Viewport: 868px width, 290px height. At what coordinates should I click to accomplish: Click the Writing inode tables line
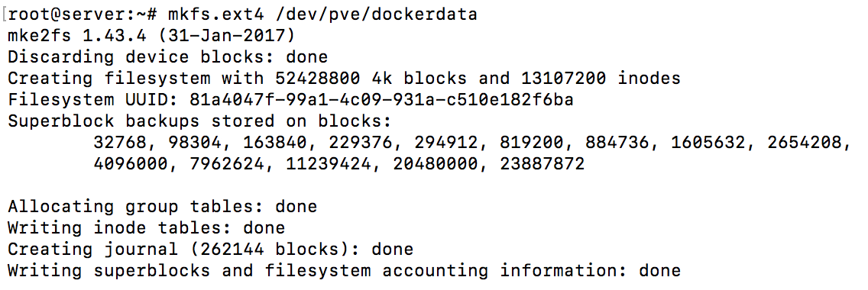pos(146,227)
